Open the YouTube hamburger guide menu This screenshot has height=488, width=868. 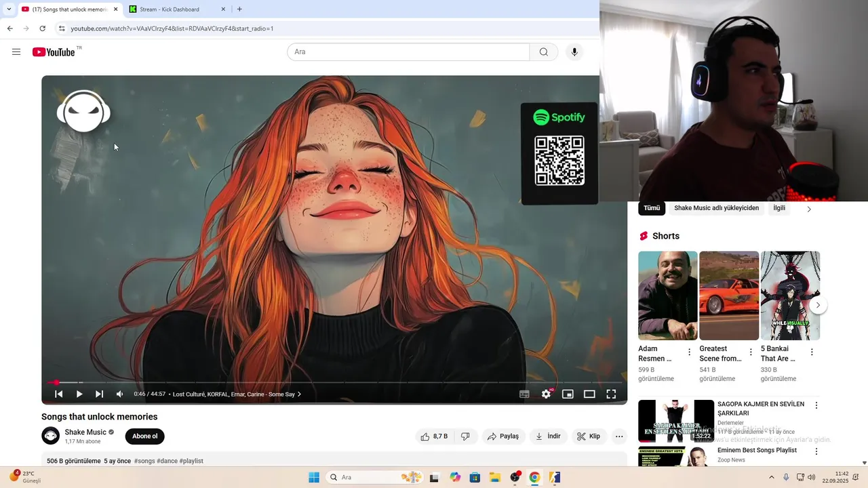click(16, 52)
